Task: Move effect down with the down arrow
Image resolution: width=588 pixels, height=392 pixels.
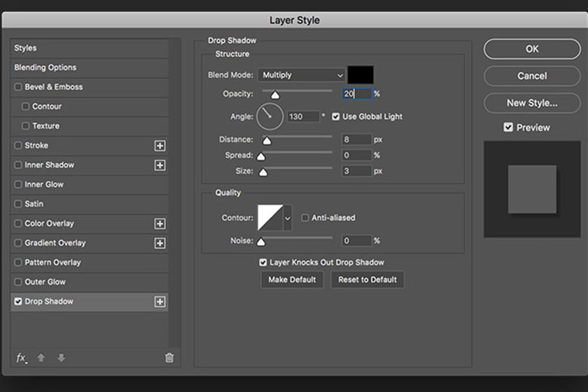Action: [x=61, y=358]
